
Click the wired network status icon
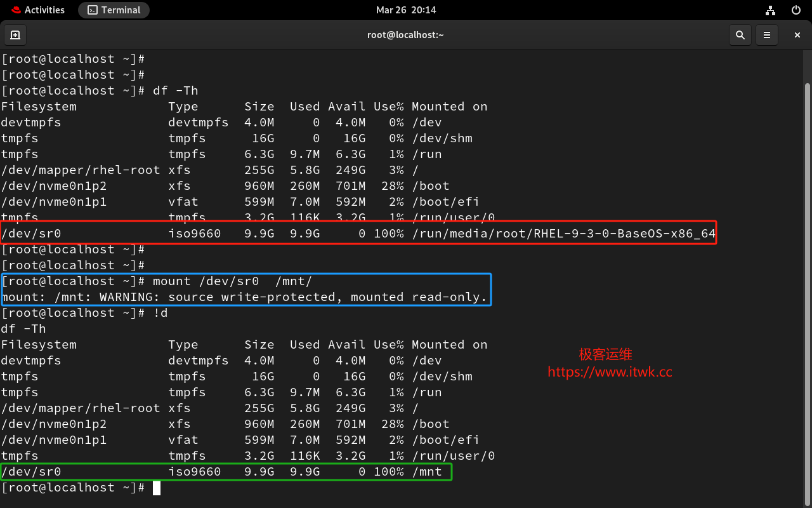tap(770, 10)
